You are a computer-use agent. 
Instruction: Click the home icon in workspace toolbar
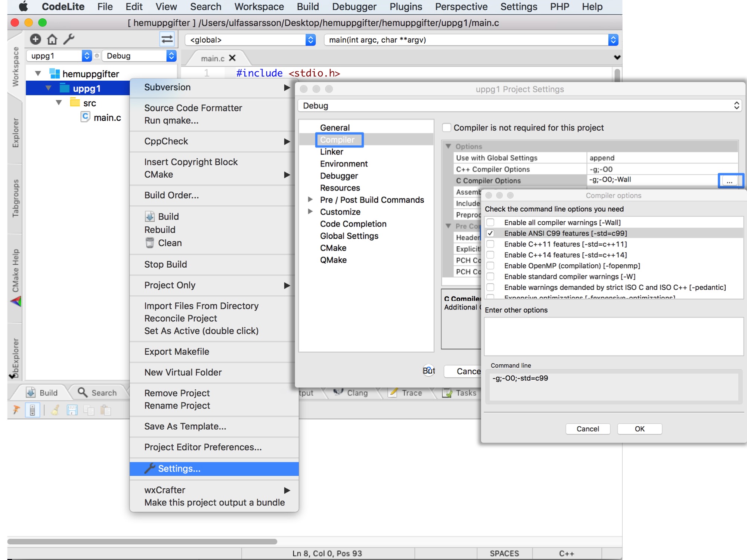[52, 39]
